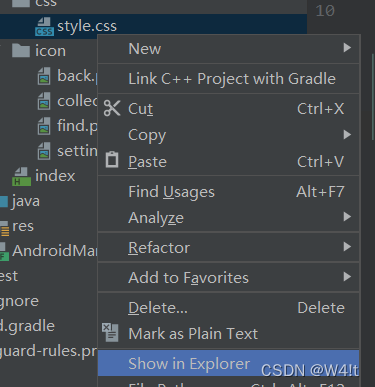The height and width of the screenshot is (387, 375).
Task: Click the 'd.gradle' file name
Action: [x=27, y=326]
